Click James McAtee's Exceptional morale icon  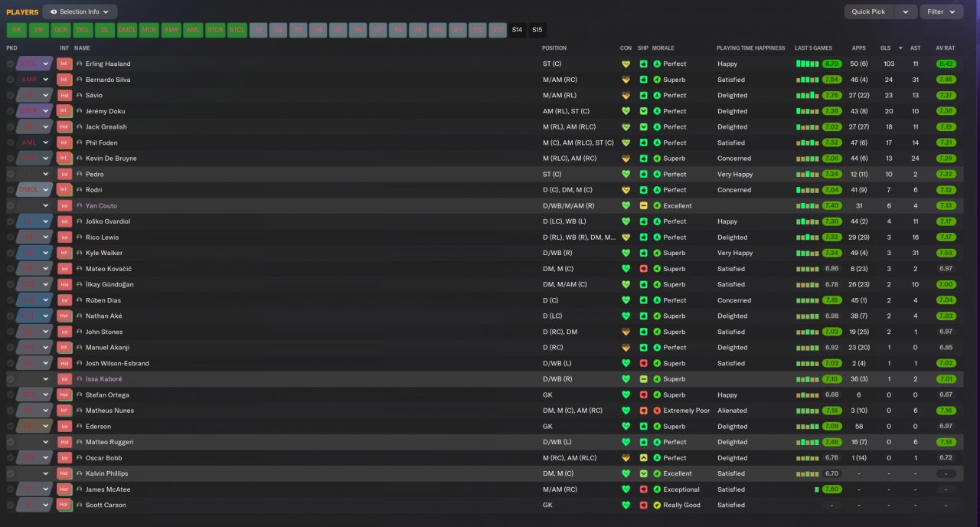point(657,489)
